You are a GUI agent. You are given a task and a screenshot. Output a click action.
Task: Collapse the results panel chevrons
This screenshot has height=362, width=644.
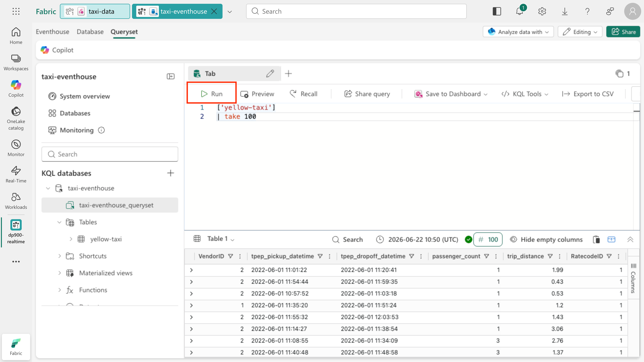click(x=630, y=239)
